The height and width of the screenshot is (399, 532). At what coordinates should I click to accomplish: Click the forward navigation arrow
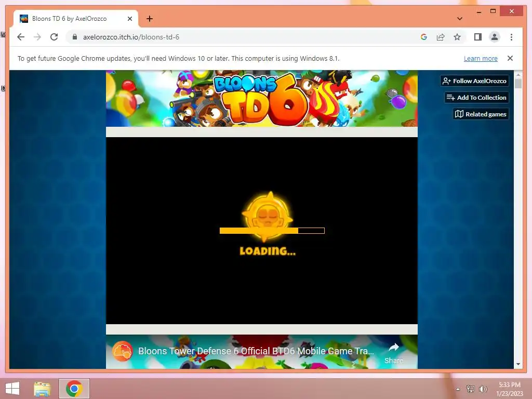[x=37, y=37]
